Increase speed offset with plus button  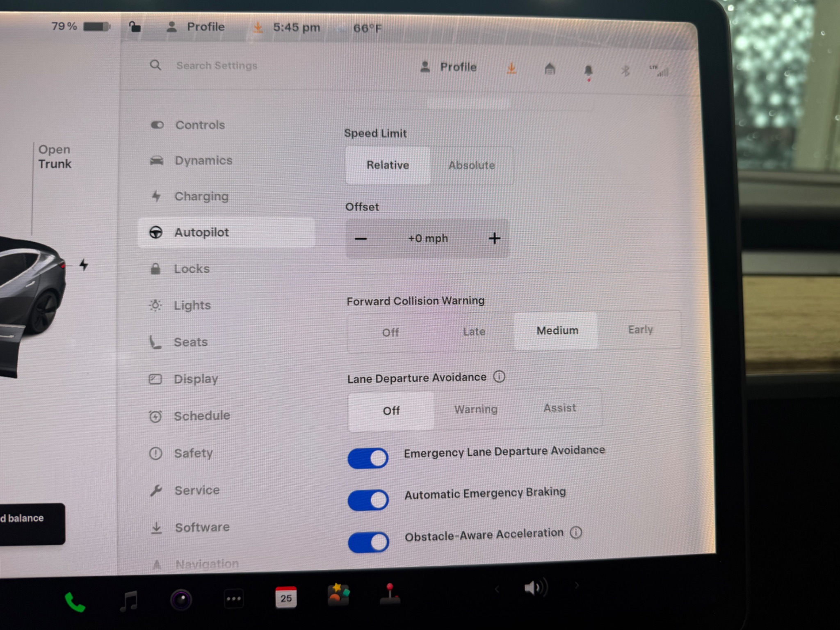click(x=494, y=238)
